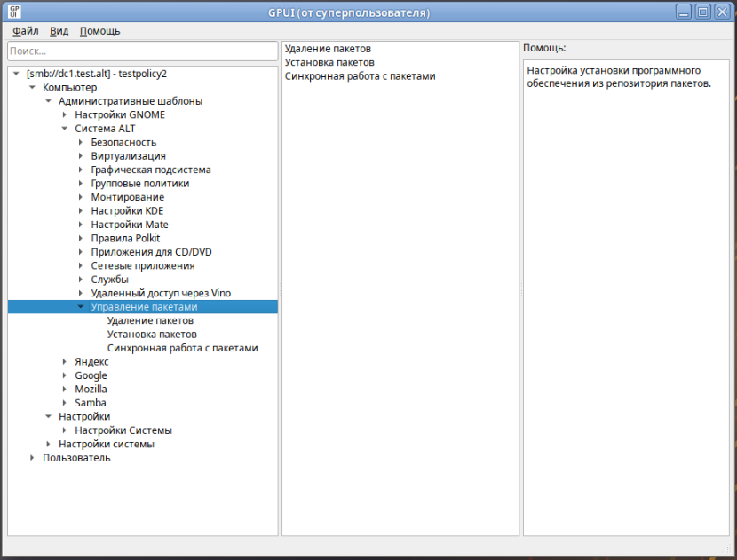Expand the Яндекс node arrow
This screenshot has height=560, width=737.
tap(65, 362)
